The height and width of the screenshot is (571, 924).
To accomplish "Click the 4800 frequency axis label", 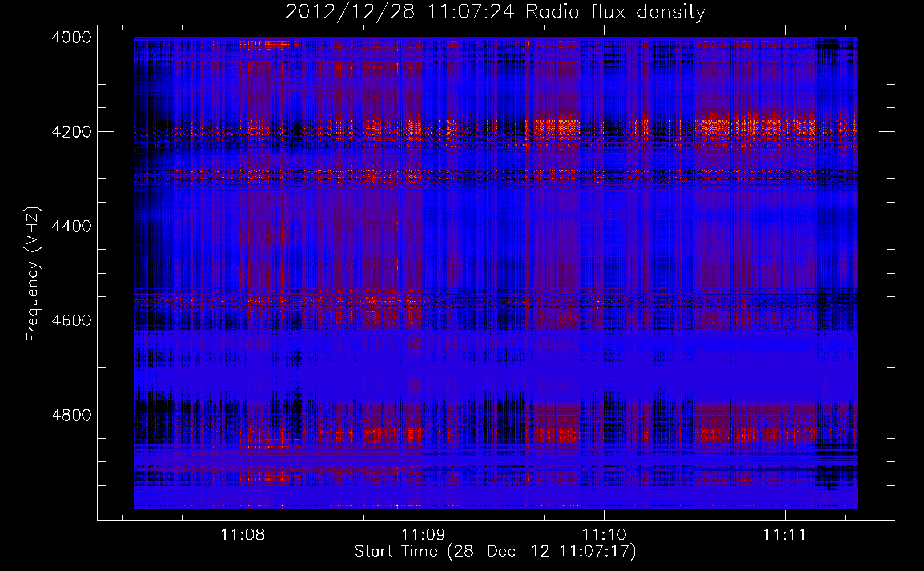I will click(x=71, y=415).
